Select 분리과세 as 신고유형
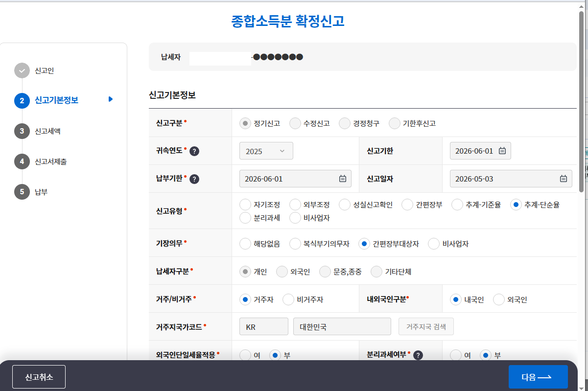The width and height of the screenshot is (588, 391). tap(245, 218)
